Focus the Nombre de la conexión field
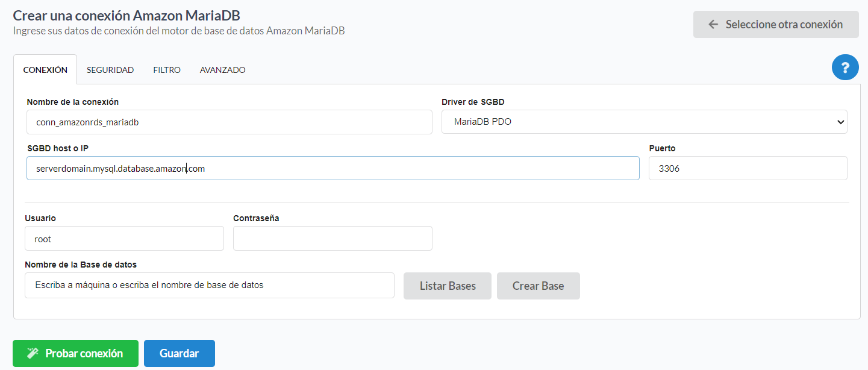Image resolution: width=868 pixels, height=370 pixels. coord(229,122)
